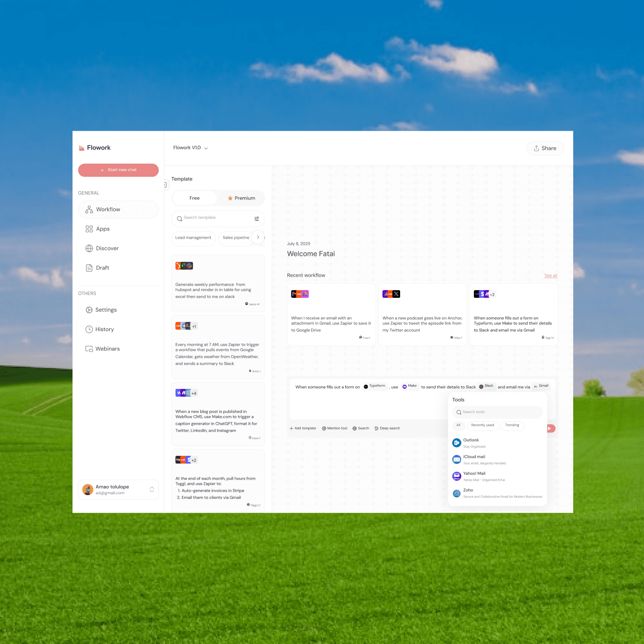644x644 pixels.
Task: Start a new chat
Action: pyautogui.click(x=118, y=170)
